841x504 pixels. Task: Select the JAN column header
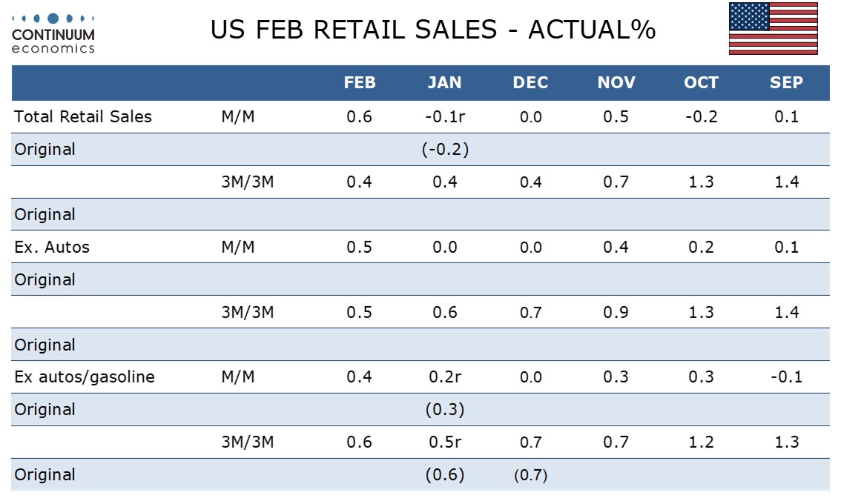coord(444,83)
